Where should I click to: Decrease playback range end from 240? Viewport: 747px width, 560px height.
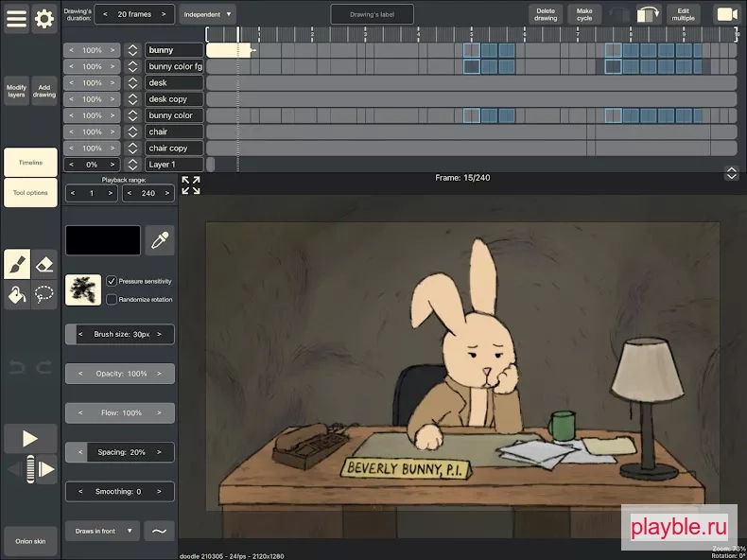coord(130,193)
